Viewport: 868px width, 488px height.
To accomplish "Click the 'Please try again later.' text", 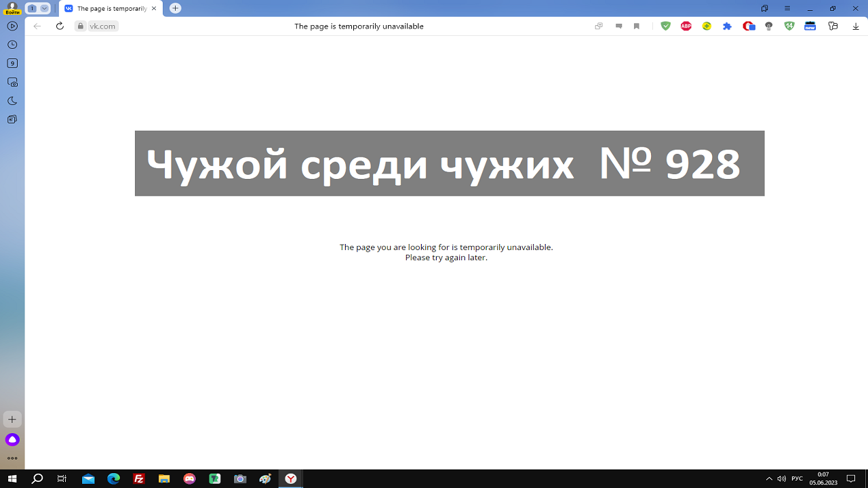I will (446, 258).
